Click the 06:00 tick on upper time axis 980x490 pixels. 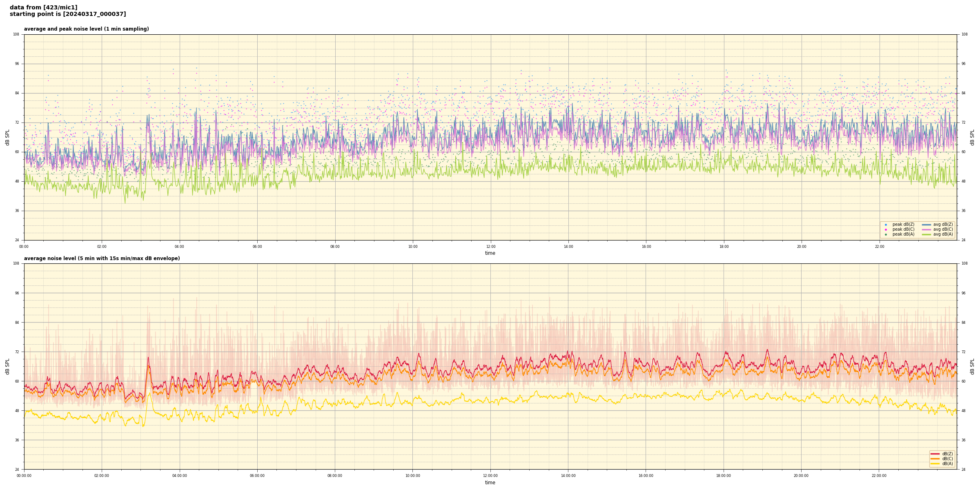point(257,247)
